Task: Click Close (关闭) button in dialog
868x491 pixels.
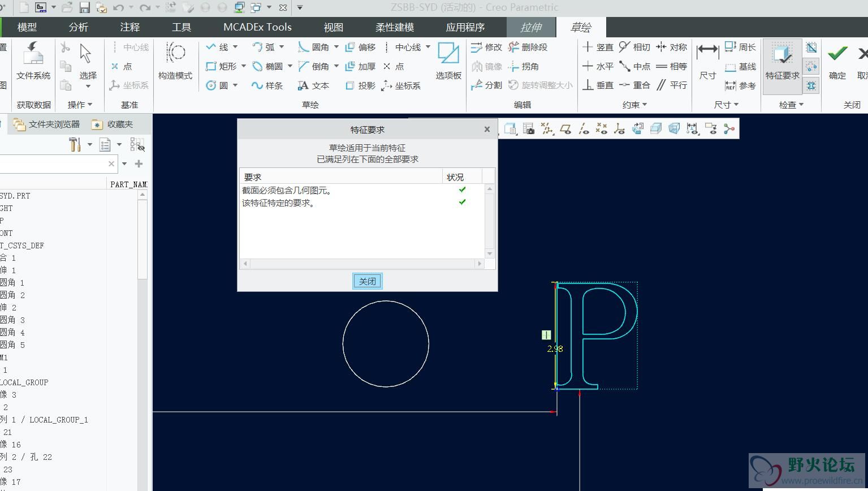Action: pyautogui.click(x=368, y=281)
